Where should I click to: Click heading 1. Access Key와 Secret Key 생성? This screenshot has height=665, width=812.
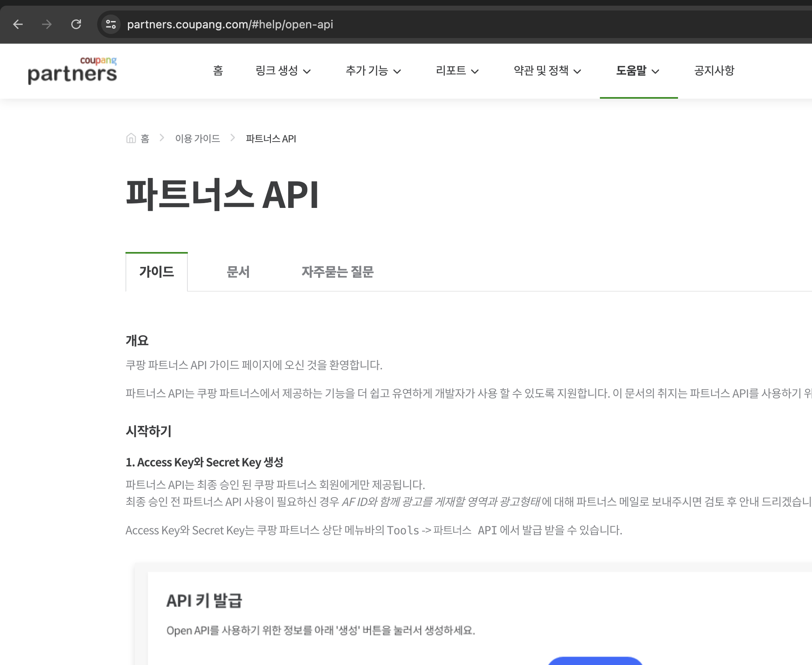tap(204, 462)
